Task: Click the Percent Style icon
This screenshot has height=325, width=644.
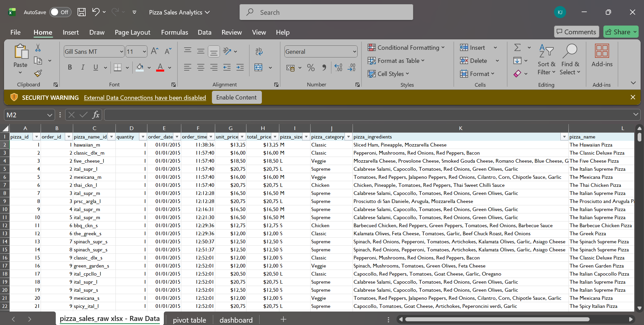Action: [x=311, y=67]
